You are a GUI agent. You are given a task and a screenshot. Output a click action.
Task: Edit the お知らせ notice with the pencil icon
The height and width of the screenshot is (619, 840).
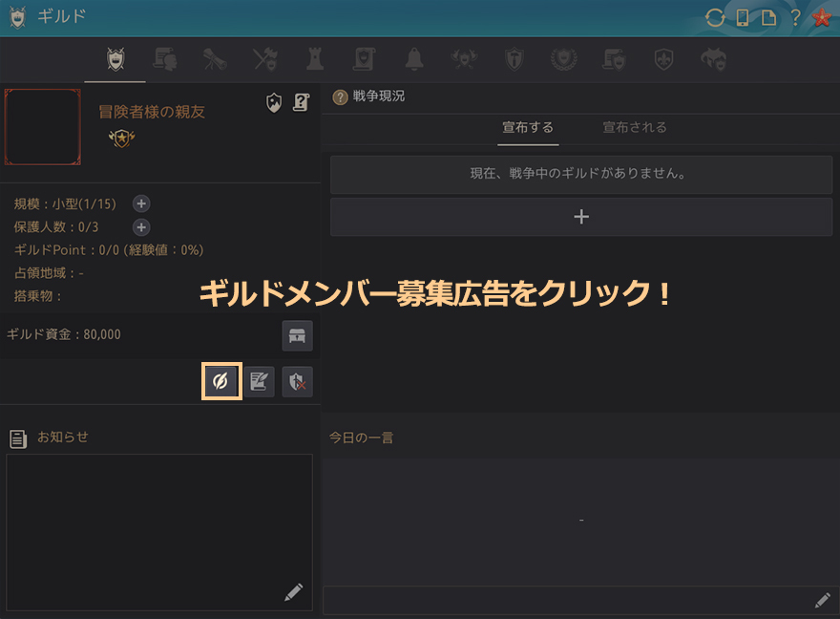point(293,592)
